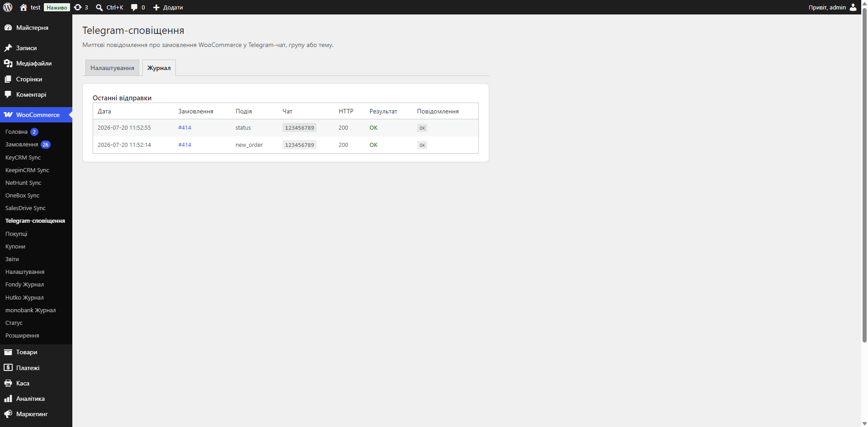The width and height of the screenshot is (868, 427).
Task: Click the plus Додати icon
Action: point(156,7)
